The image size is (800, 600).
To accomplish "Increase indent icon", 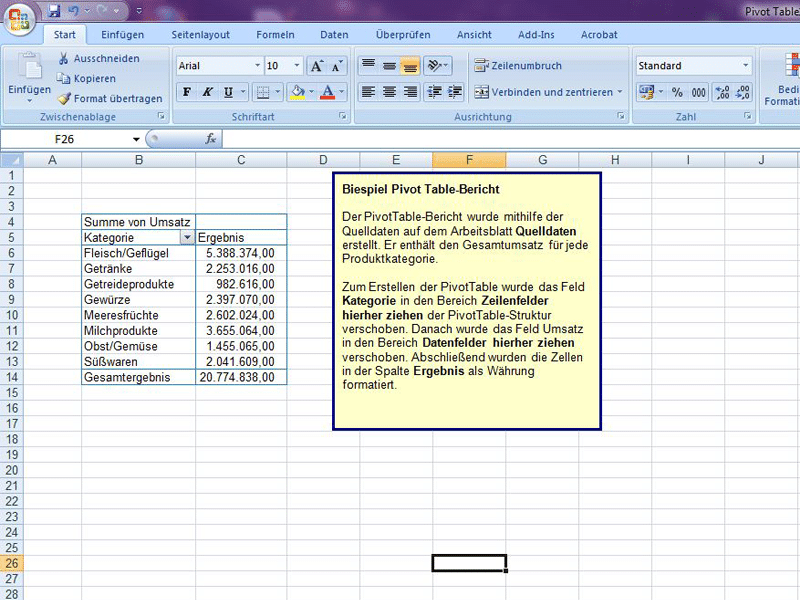I will click(455, 92).
